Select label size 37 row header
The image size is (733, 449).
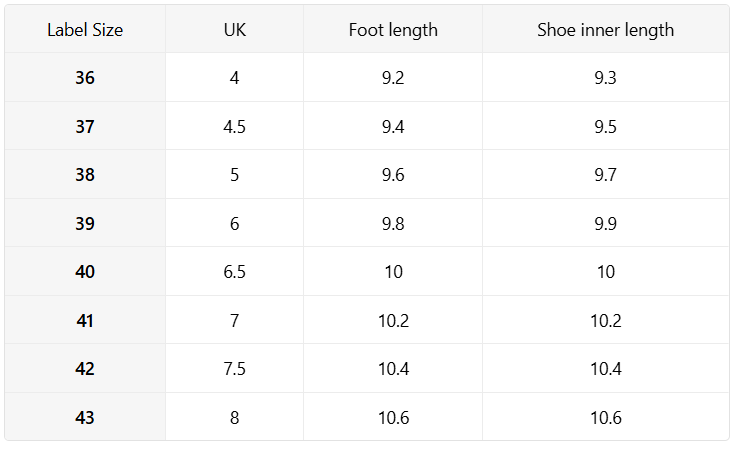tap(85, 126)
